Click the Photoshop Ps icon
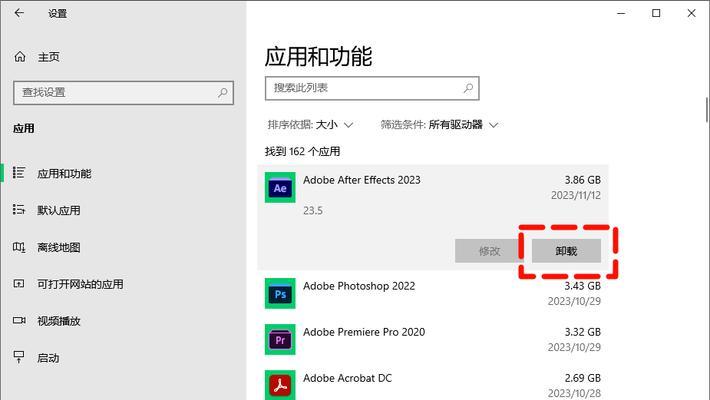Image resolution: width=710 pixels, height=400 pixels. tap(280, 294)
